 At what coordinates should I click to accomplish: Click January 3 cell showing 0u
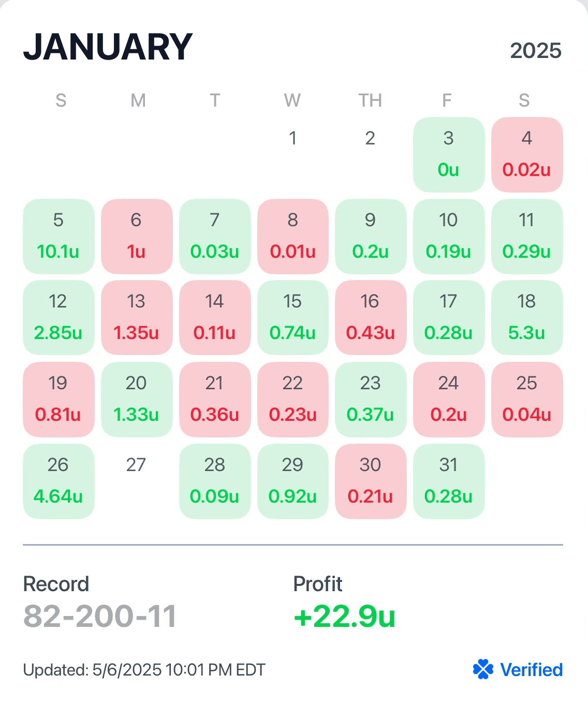[x=449, y=155]
